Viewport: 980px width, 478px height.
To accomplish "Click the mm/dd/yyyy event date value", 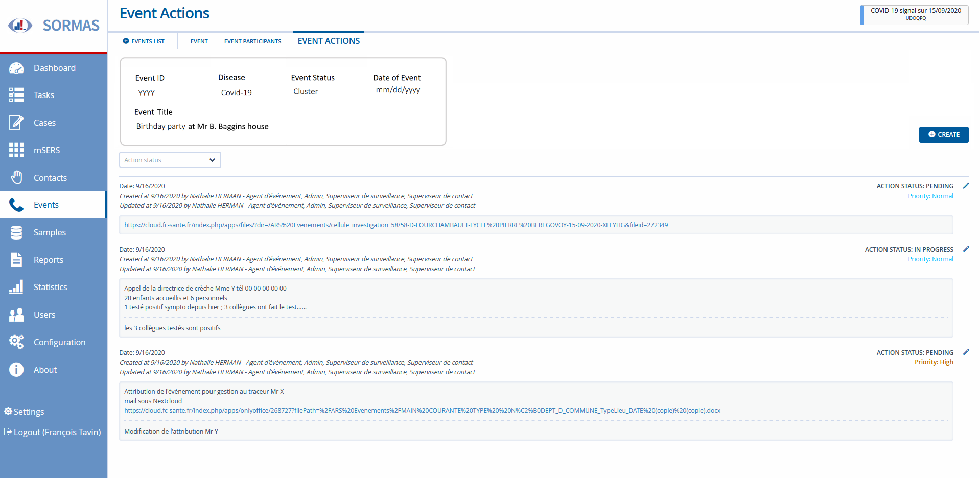I will tap(398, 90).
